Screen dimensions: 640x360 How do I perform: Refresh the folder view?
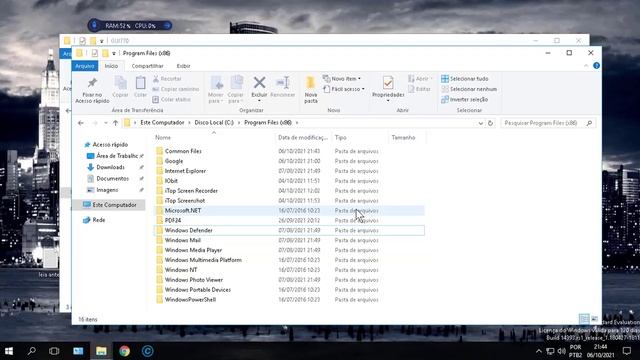click(x=490, y=123)
